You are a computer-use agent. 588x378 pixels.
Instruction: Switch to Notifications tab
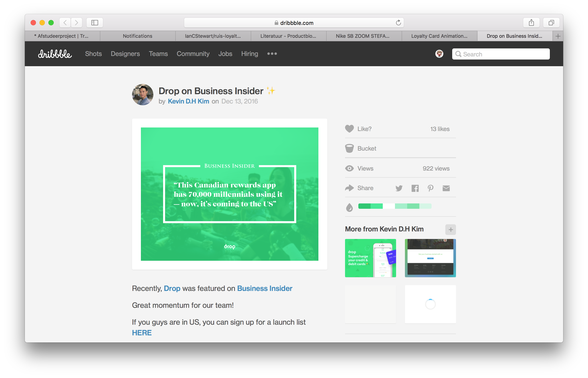pyautogui.click(x=138, y=36)
